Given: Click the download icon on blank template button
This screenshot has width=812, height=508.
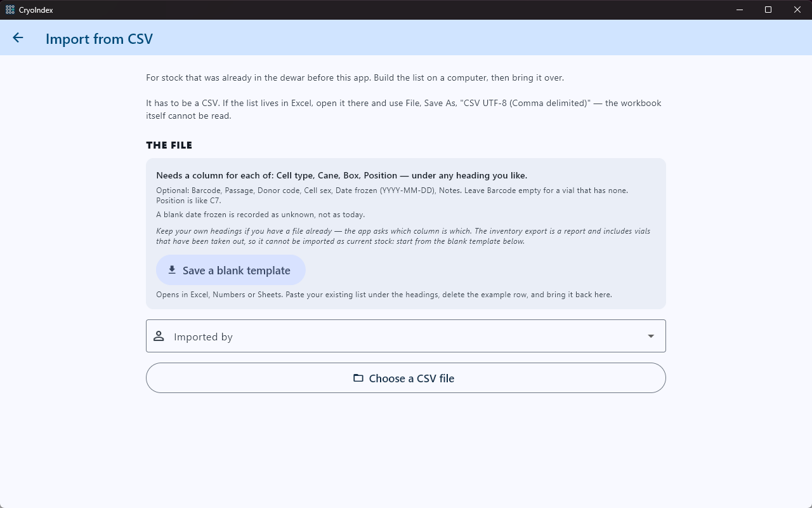Looking at the screenshot, I should tap(172, 270).
